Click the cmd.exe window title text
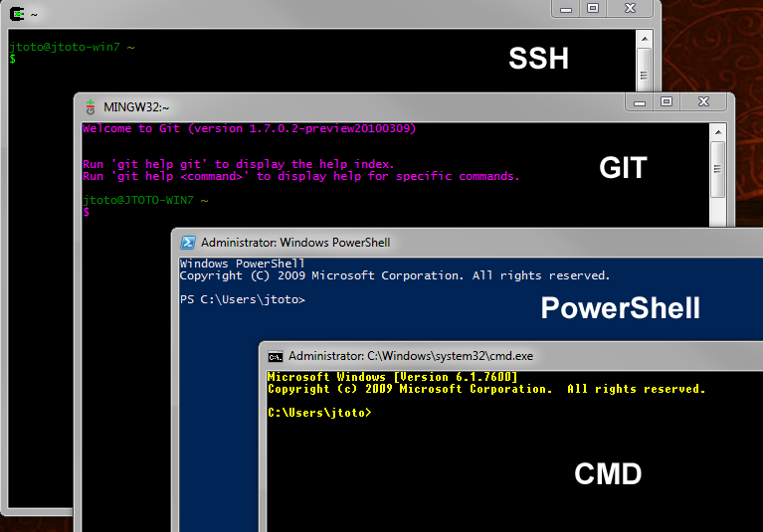 (411, 356)
